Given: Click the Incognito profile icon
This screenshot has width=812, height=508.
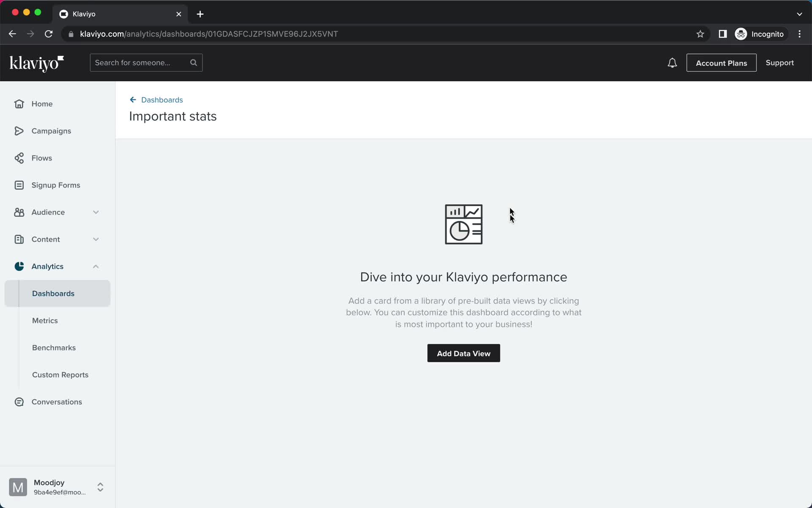Looking at the screenshot, I should (x=741, y=34).
